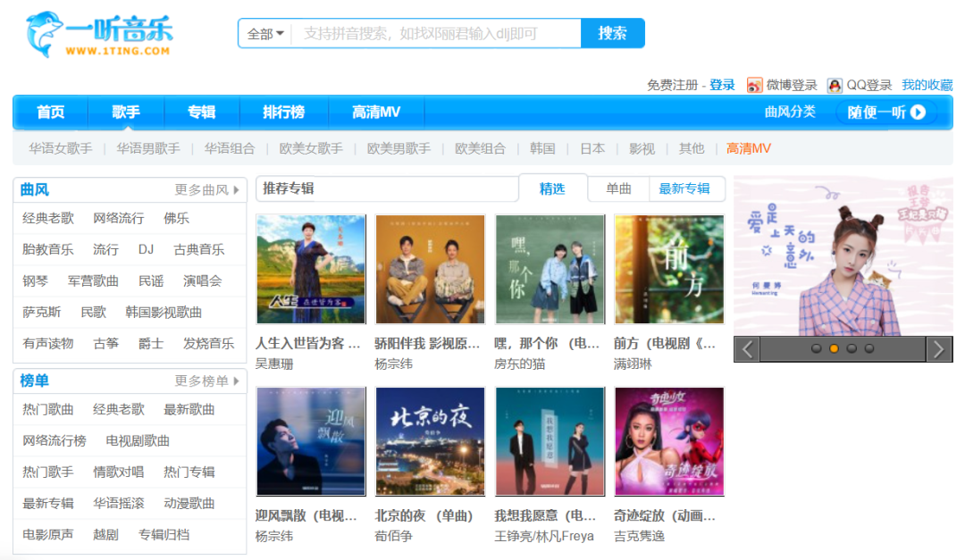
Task: Click the 1ting dolphin logo
Action: [98, 35]
